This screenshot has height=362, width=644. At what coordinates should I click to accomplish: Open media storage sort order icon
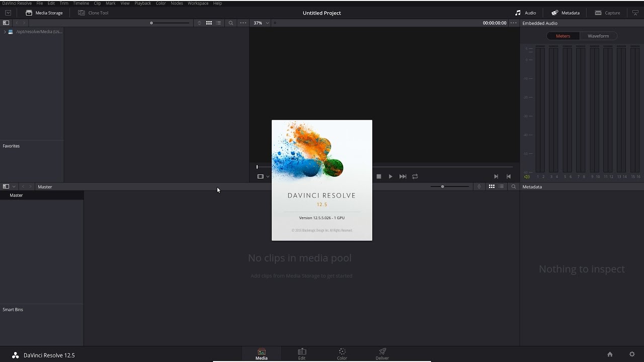(x=199, y=23)
